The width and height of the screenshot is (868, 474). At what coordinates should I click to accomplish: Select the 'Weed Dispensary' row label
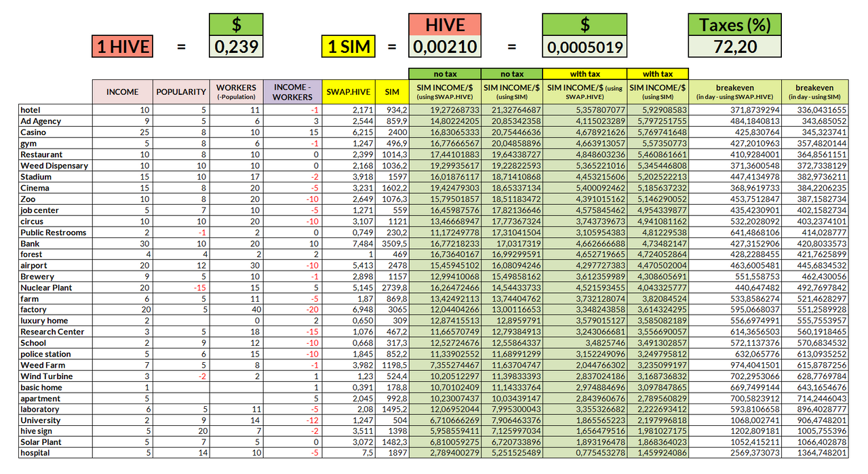pos(56,165)
